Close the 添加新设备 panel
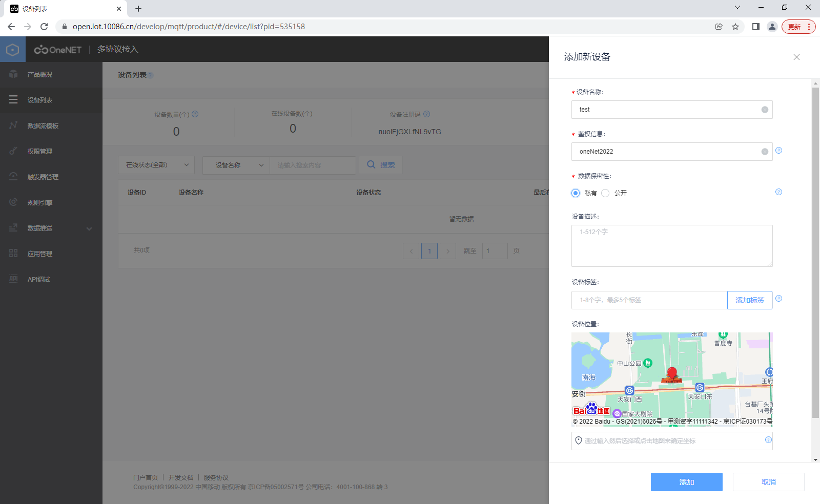This screenshot has height=504, width=820. [x=796, y=57]
